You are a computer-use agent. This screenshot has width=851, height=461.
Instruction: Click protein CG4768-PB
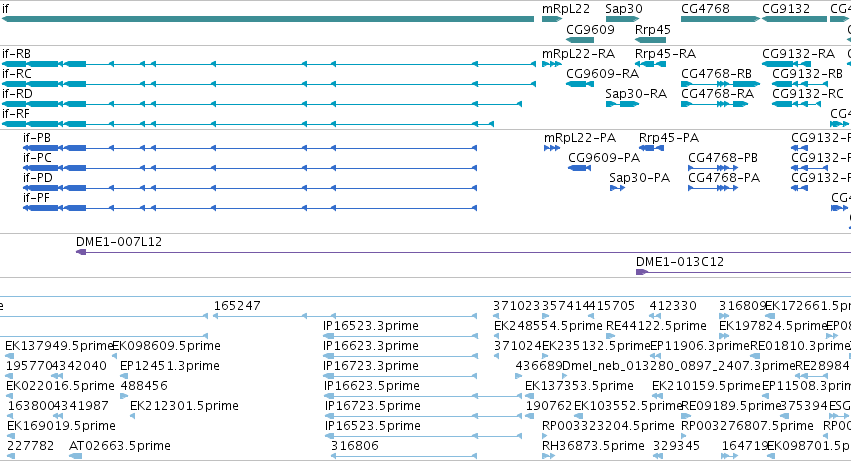713,168
